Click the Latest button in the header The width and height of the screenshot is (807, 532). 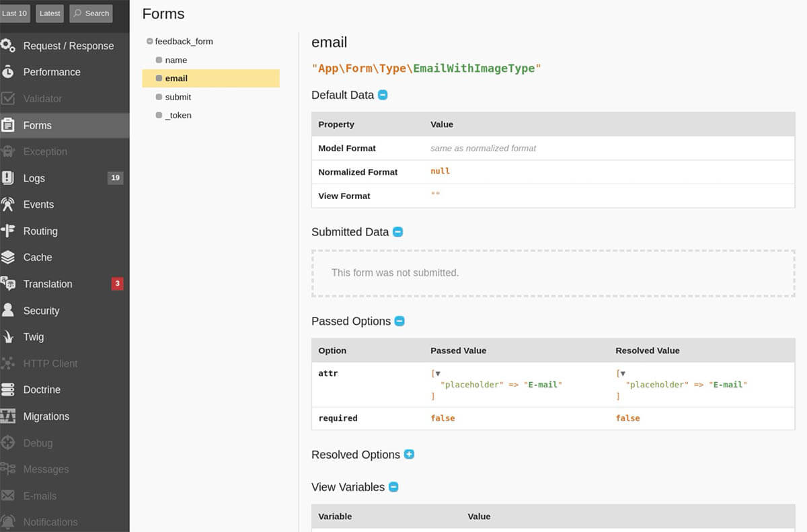tap(49, 13)
